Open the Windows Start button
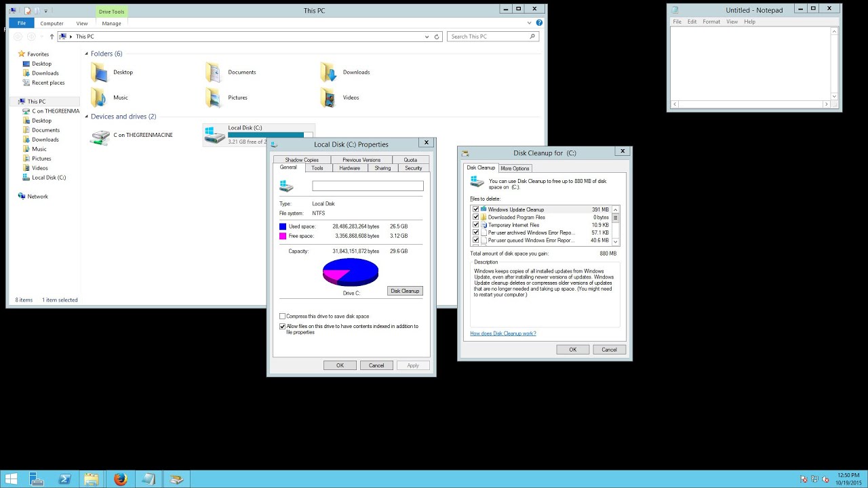Screen dimensions: 868x488 (12, 479)
